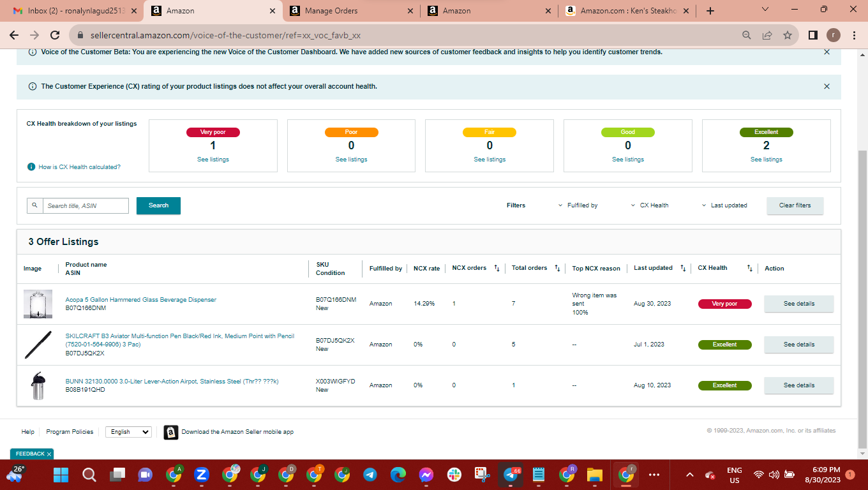Open Windows taskbar Search
The width and height of the screenshot is (868, 490).
click(x=89, y=475)
